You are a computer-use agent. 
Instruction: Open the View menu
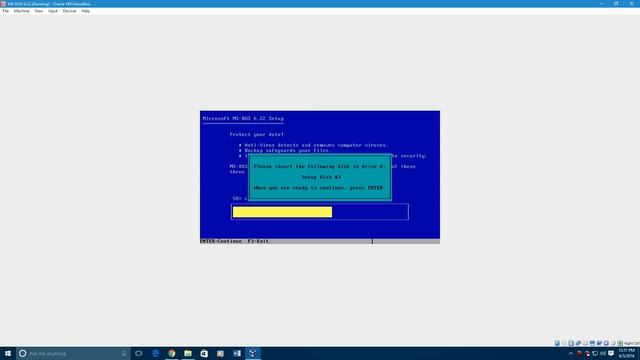coord(38,11)
